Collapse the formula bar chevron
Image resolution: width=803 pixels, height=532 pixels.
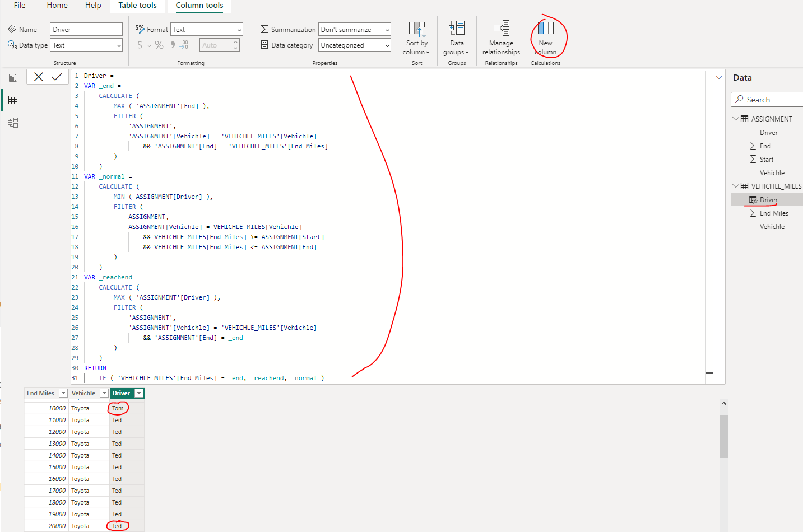[719, 77]
